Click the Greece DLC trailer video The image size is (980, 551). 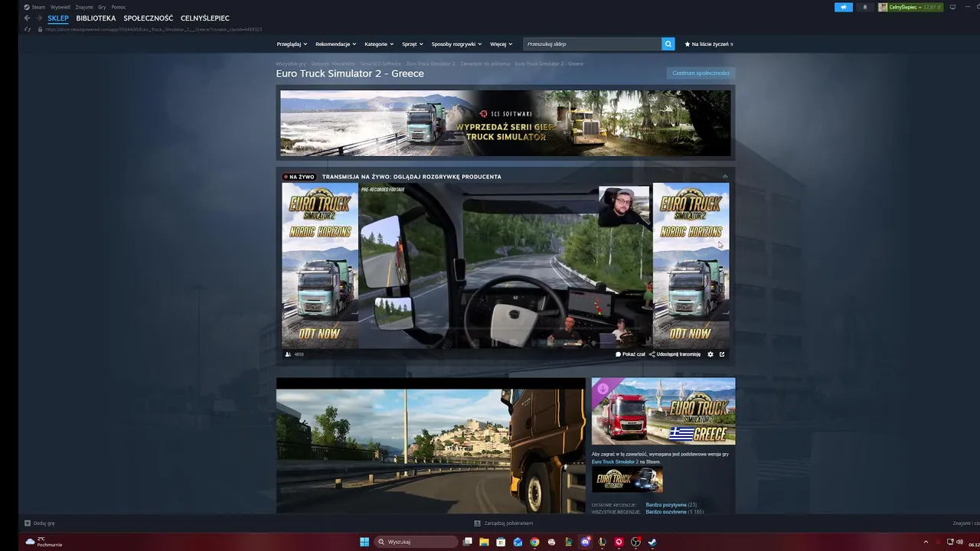pos(431,445)
